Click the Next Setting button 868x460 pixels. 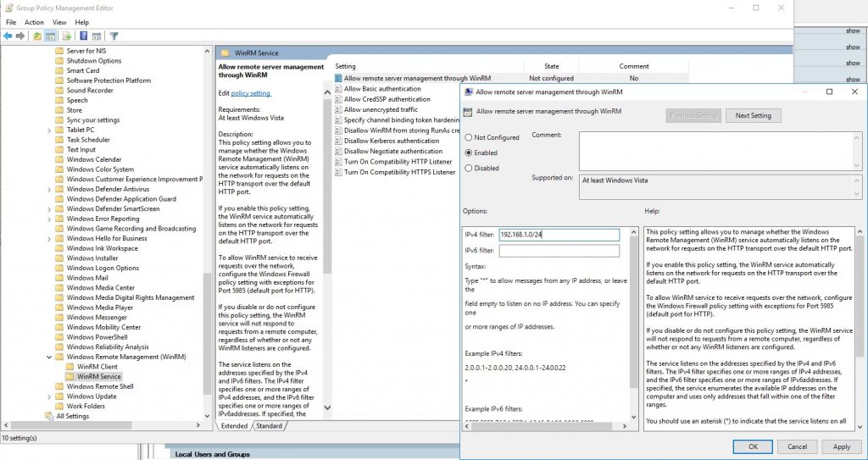[753, 115]
